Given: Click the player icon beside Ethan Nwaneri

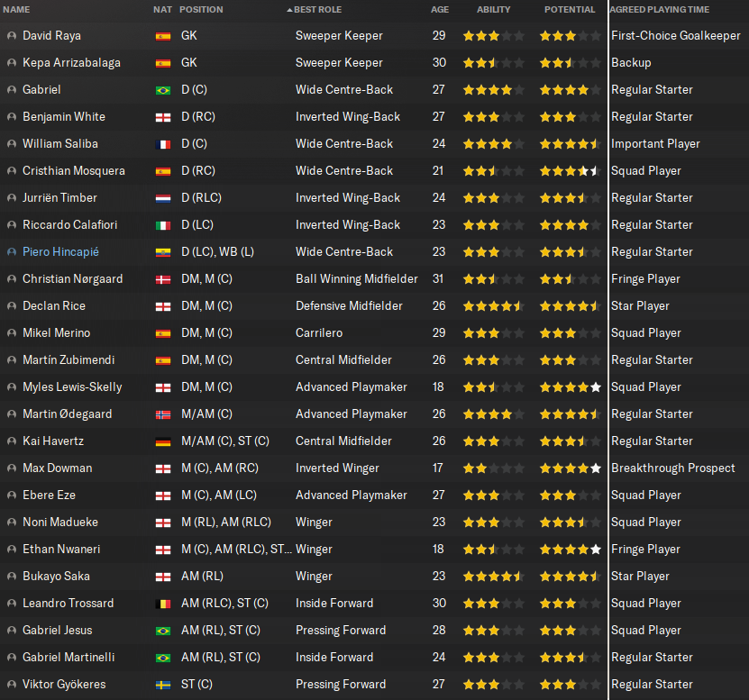Looking at the screenshot, I should point(12,550).
